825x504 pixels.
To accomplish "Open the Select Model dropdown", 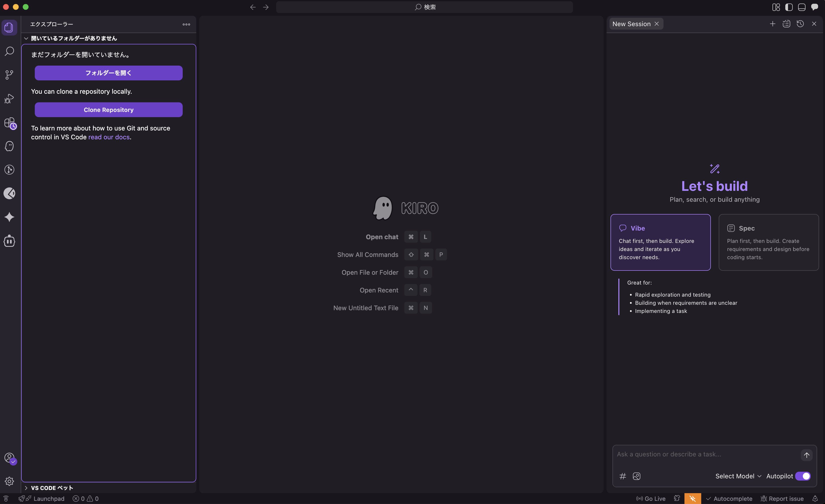I will pyautogui.click(x=738, y=476).
